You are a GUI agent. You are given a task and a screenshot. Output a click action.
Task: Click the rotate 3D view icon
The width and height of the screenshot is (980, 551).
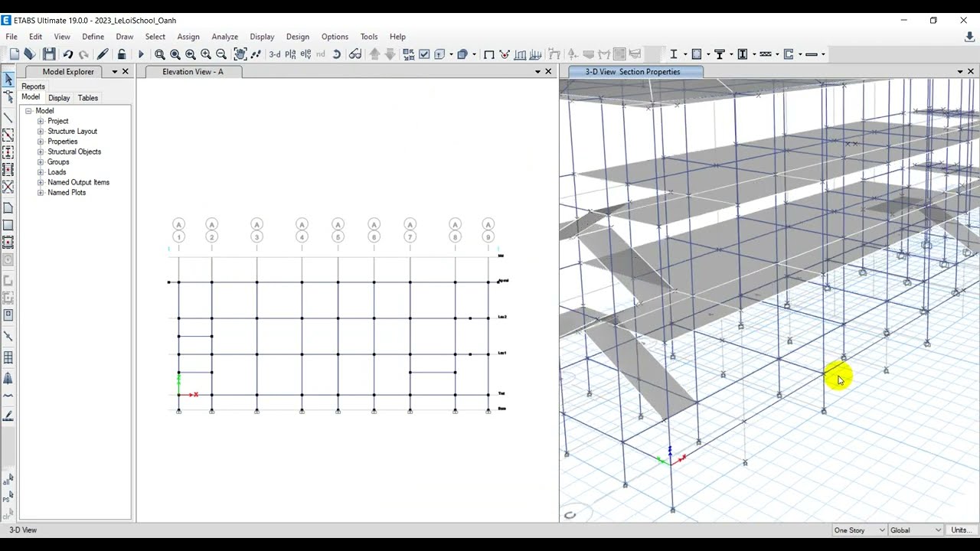[337, 54]
